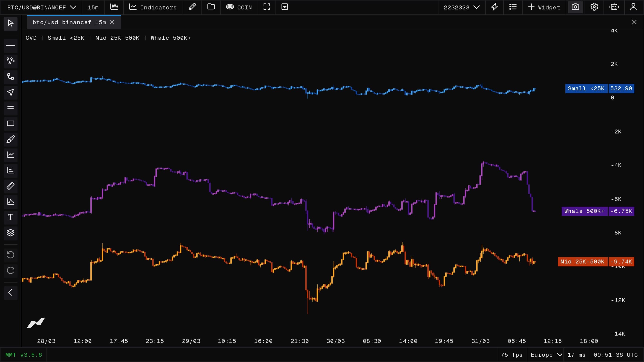Toggle the lightning bolt quick mode
Image resolution: width=644 pixels, height=362 pixels.
point(494,7)
